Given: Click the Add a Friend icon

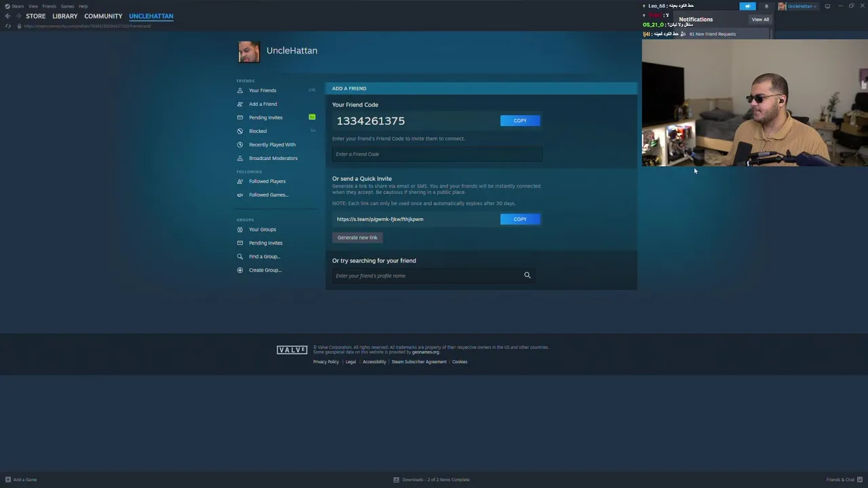Looking at the screenshot, I should (x=240, y=104).
